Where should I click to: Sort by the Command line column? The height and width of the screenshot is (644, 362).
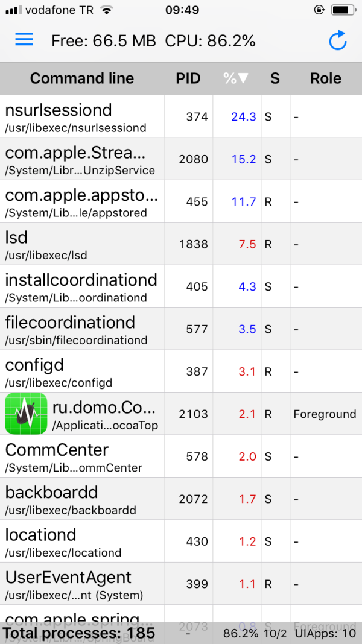(82, 78)
